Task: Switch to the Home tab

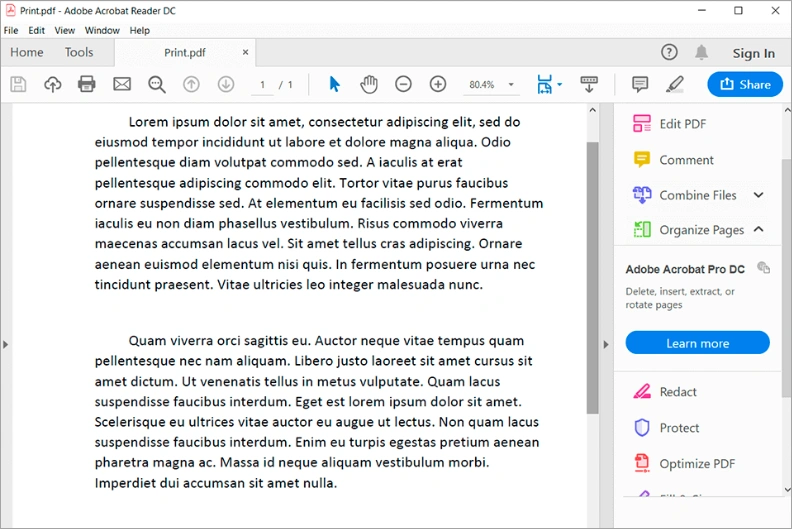Action: tap(27, 53)
